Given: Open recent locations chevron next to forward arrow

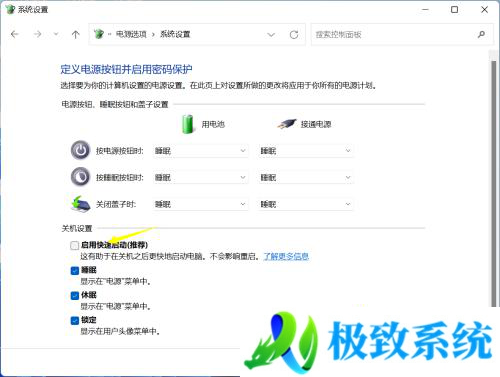Looking at the screenshot, I should click(56, 34).
